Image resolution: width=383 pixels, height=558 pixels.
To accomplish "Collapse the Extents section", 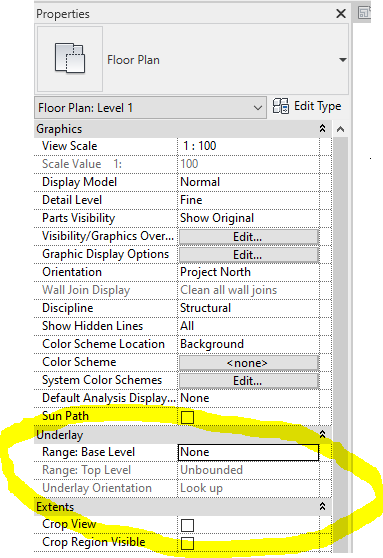I will coord(322,506).
